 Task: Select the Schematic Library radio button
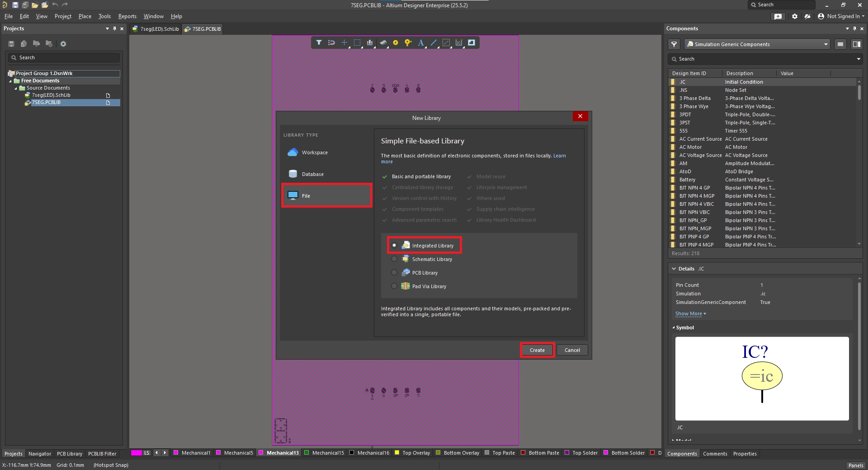(x=394, y=259)
